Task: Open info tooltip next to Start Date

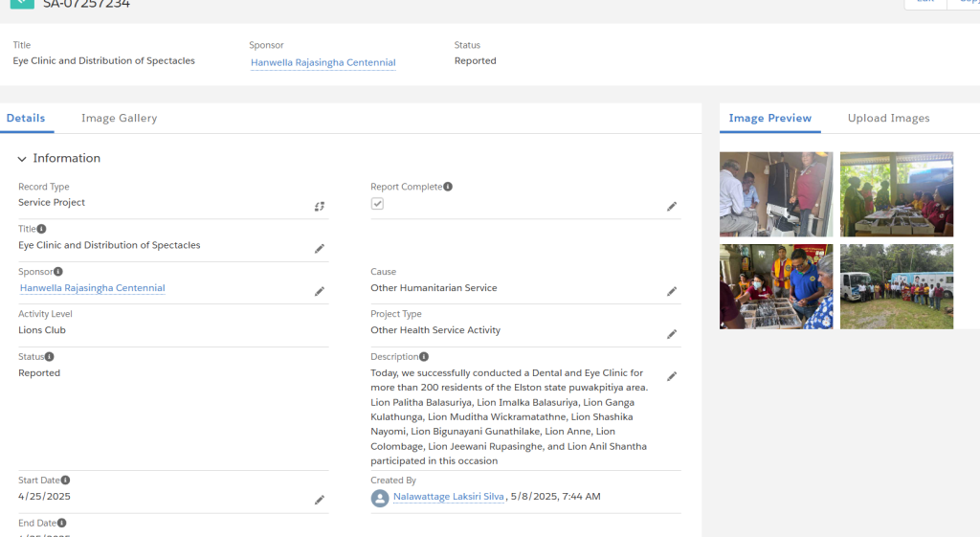Action: (65, 481)
